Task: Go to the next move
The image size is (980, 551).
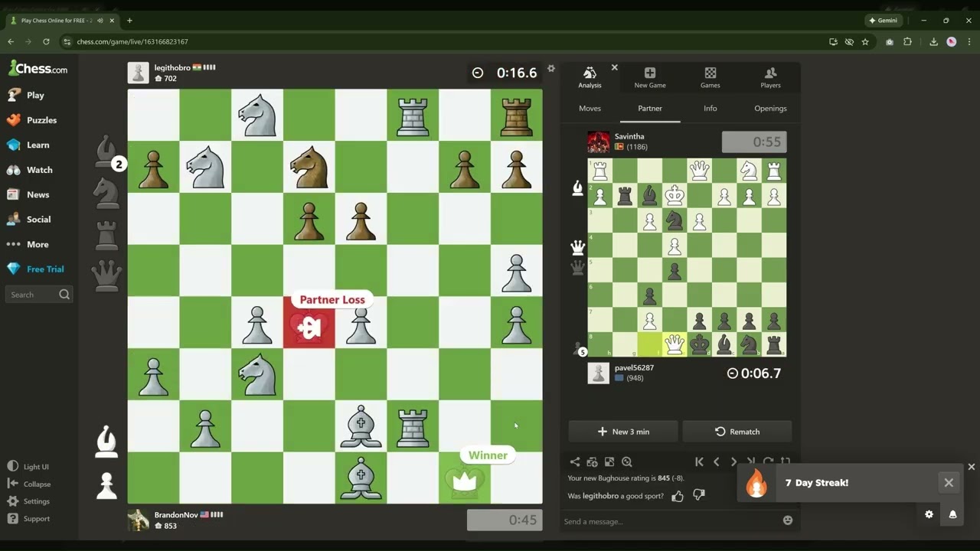Action: click(733, 461)
